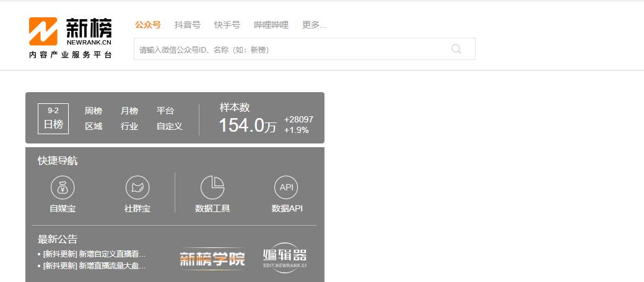This screenshot has width=644, height=282.
Task: Click the 154.0万 sample count
Action: pos(248,125)
